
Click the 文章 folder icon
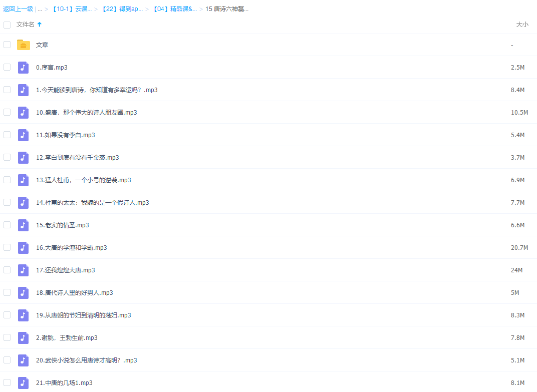(24, 45)
